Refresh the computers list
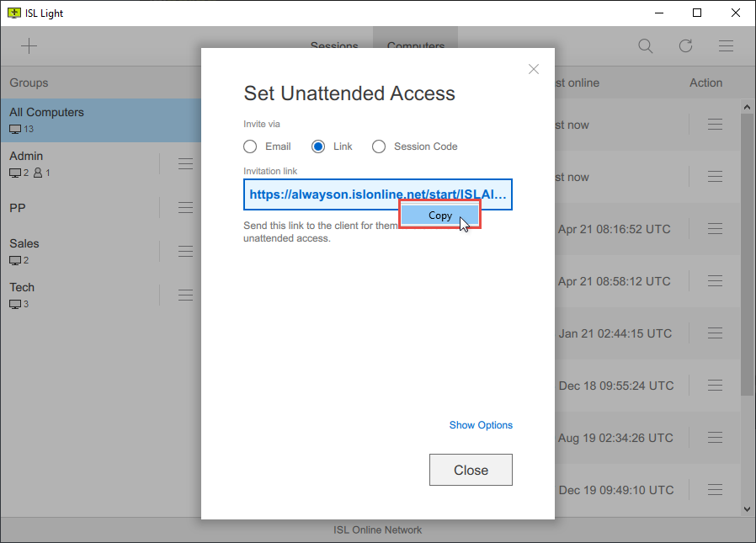 pyautogui.click(x=685, y=45)
